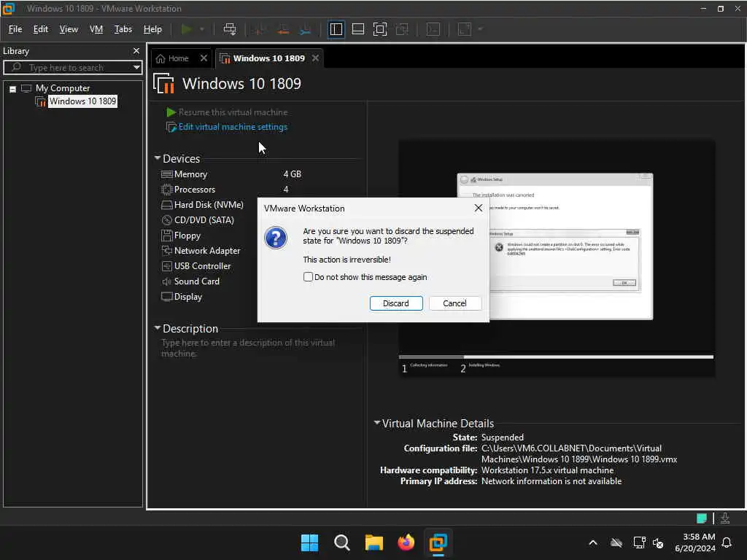Click the Send Ctrl+Alt+Del toolbar icon
The height and width of the screenshot is (560, 747).
[230, 29]
